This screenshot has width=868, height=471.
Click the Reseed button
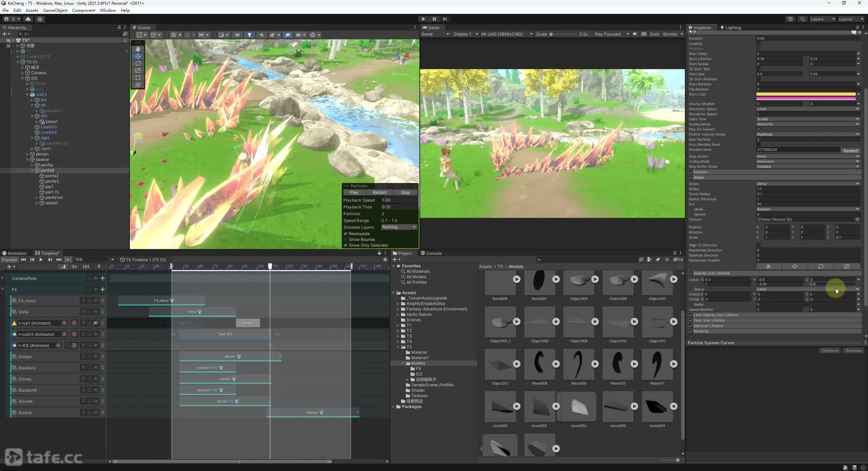click(850, 151)
